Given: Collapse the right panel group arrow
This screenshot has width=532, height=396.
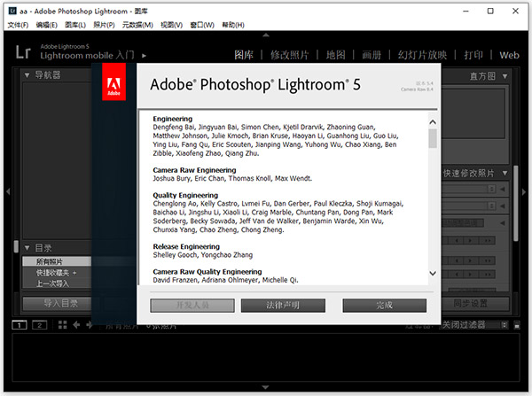Looking at the screenshot, I should click(x=524, y=191).
